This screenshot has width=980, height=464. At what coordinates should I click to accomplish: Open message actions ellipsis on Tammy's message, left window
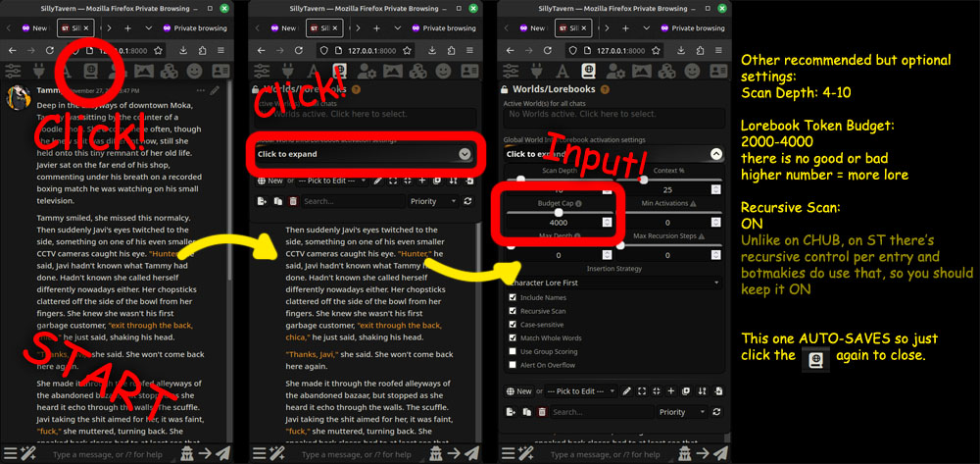point(201,90)
